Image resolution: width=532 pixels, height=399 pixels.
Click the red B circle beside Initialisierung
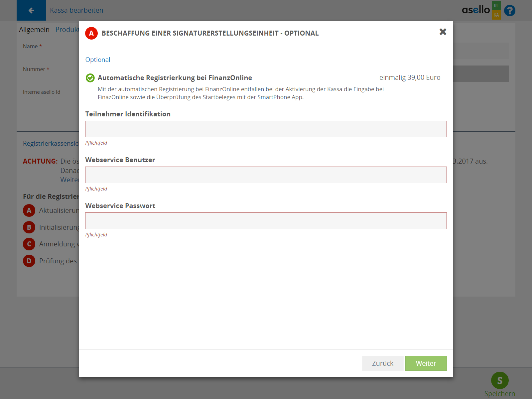29,227
